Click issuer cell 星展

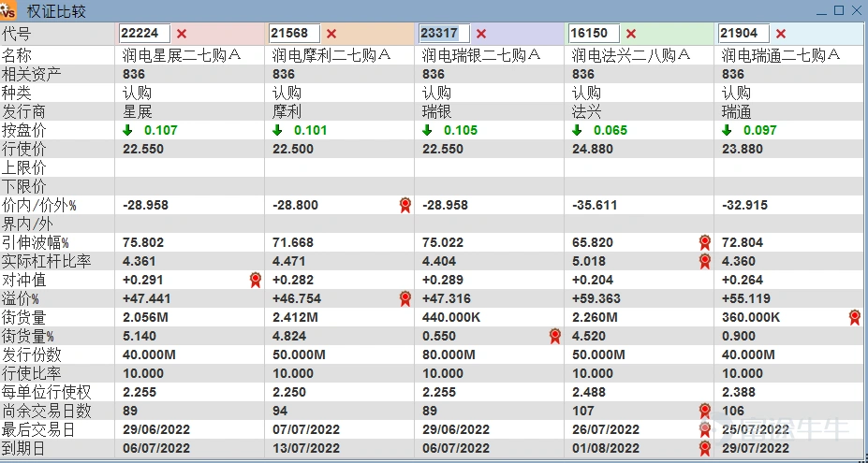pos(138,111)
